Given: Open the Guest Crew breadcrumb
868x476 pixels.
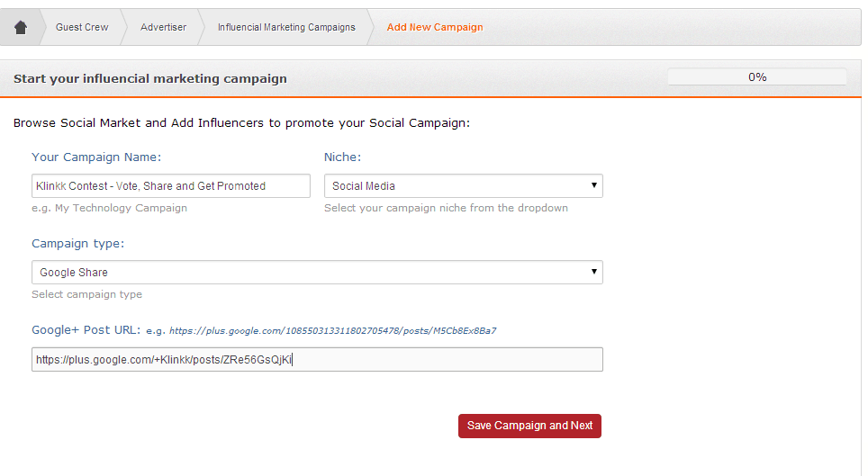Looking at the screenshot, I should coord(82,27).
